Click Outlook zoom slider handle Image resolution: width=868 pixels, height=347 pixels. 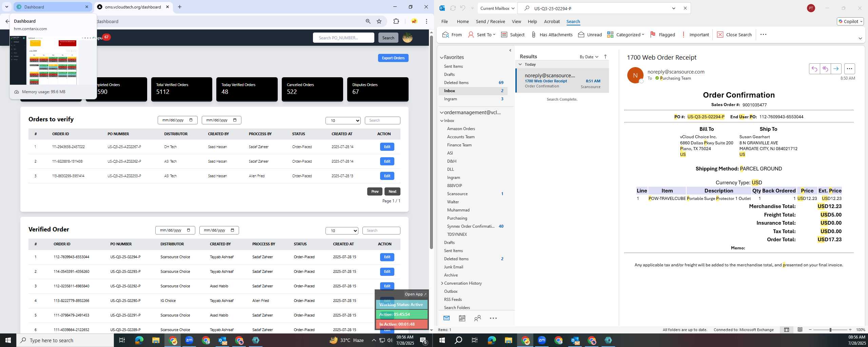830,330
